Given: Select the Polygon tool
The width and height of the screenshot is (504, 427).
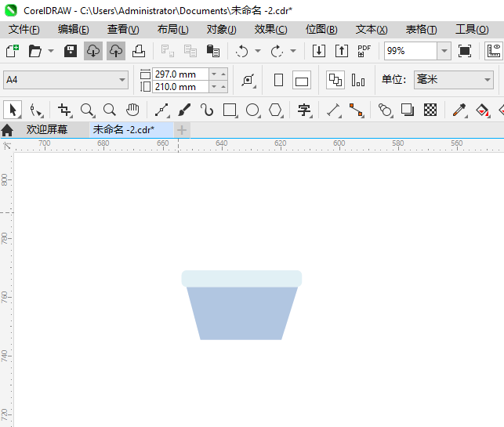Looking at the screenshot, I should point(276,110).
